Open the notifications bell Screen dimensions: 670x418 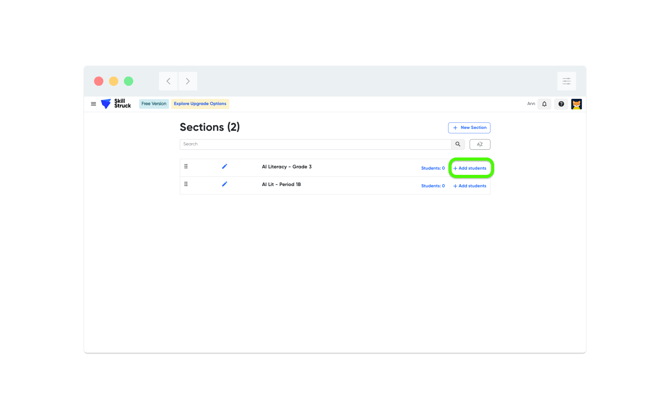(x=544, y=104)
